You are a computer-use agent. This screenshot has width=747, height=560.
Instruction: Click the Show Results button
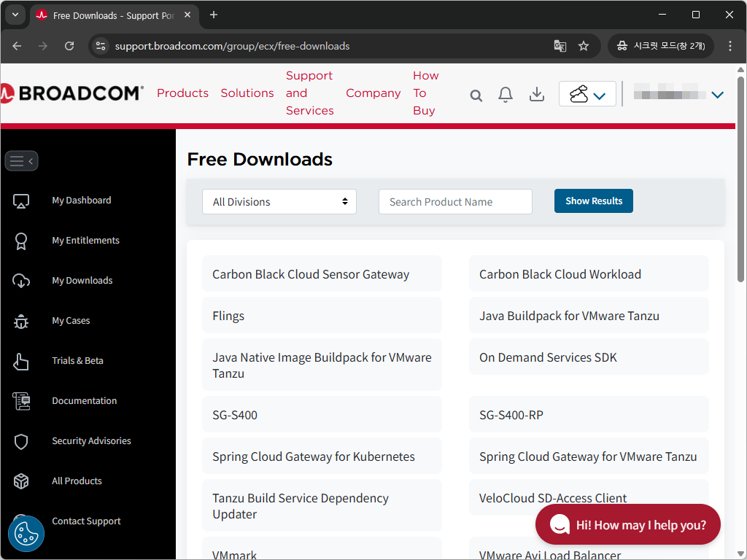(x=594, y=201)
